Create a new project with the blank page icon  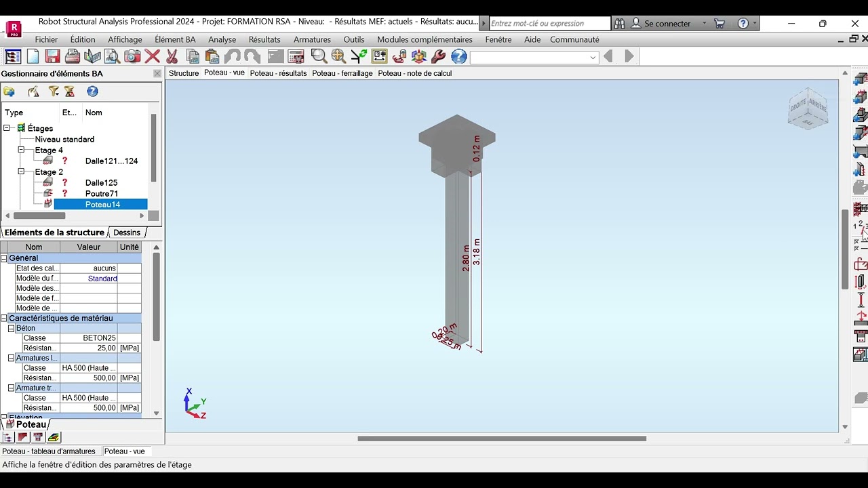[33, 56]
